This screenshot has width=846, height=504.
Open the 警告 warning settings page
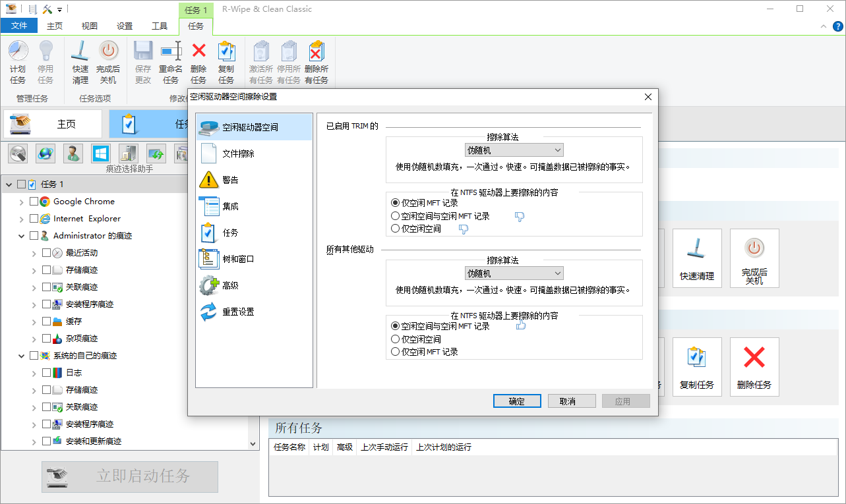(x=253, y=180)
